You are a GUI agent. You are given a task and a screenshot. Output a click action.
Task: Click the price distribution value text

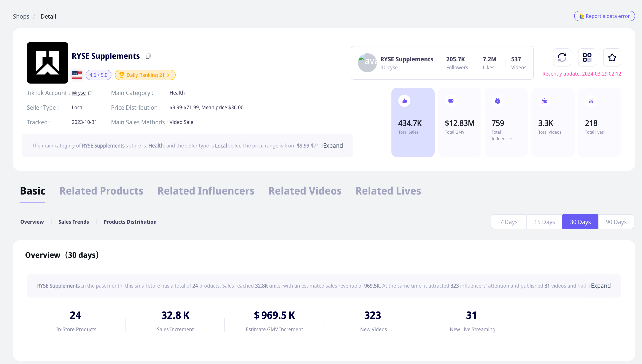point(206,108)
